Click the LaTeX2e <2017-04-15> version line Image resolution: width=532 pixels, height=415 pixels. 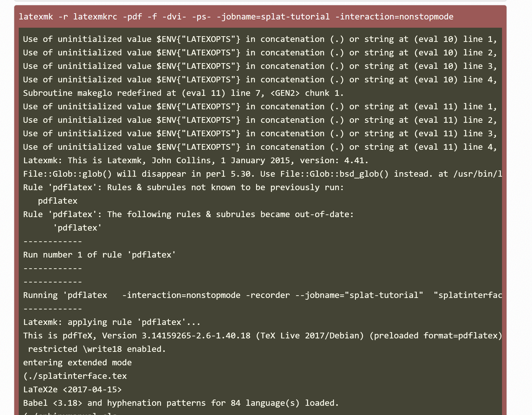(x=72, y=389)
